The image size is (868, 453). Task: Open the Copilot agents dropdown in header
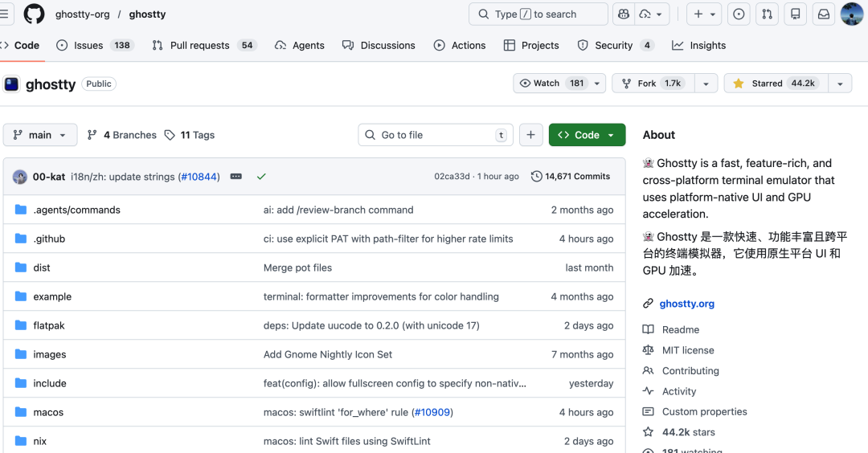[652, 14]
